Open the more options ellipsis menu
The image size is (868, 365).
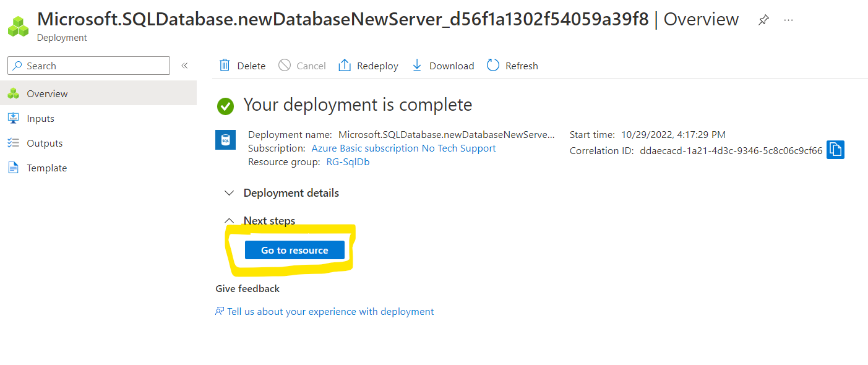[x=788, y=20]
